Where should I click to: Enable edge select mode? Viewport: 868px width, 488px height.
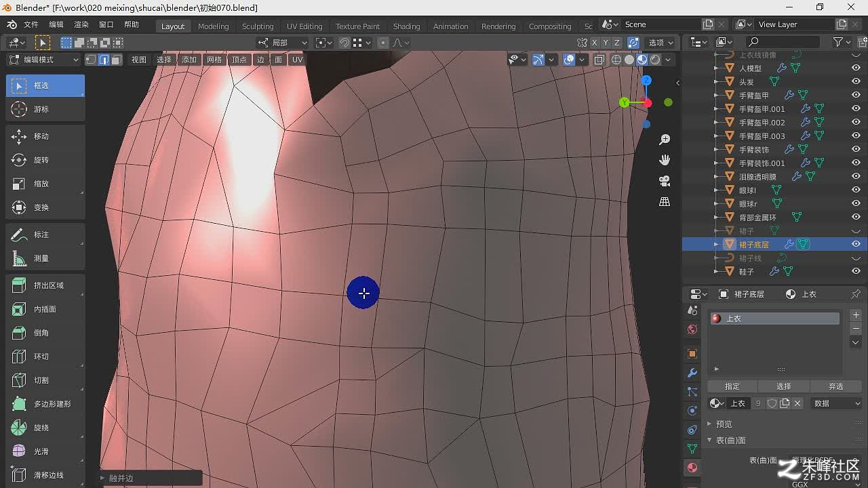pos(104,60)
